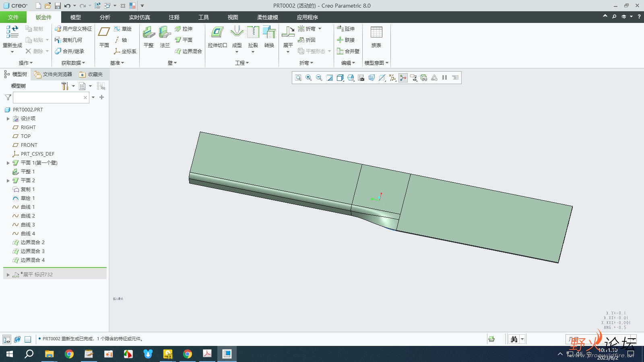This screenshot has width=644, height=362.
Task: Toggle pause simulation button
Action: point(445,78)
